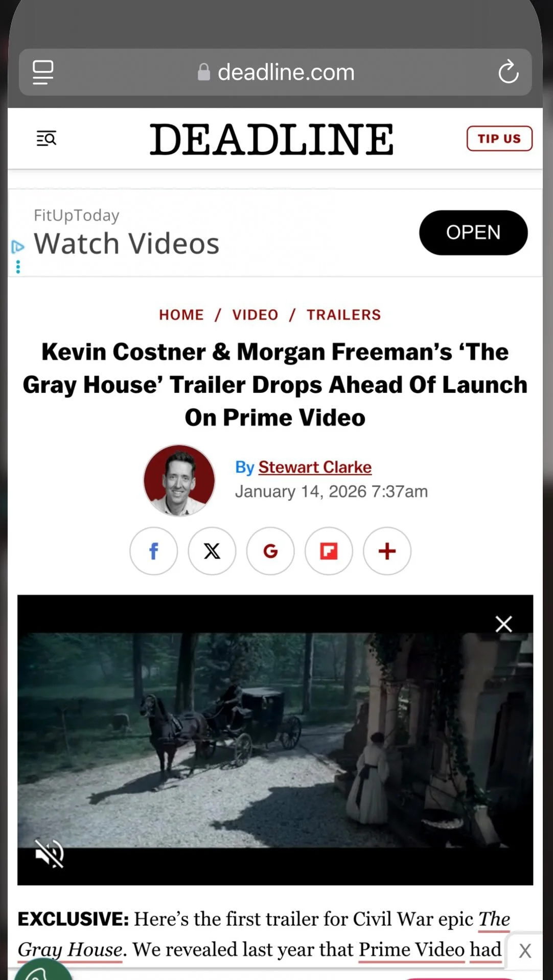Open the three-dot ad options menu

click(18, 266)
